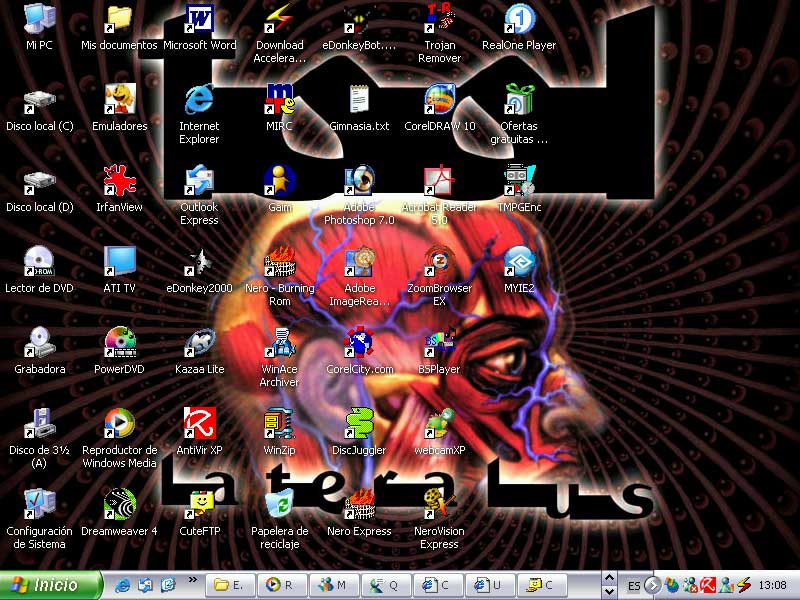Image resolution: width=800 pixels, height=600 pixels.
Task: Launch ZoomBrowser EX shortcut
Action: coord(439,262)
